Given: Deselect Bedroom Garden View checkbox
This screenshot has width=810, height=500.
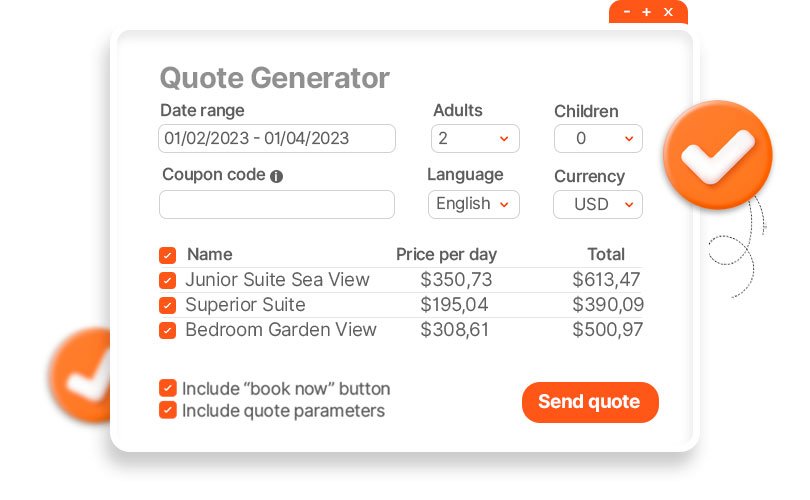Looking at the screenshot, I should click(168, 330).
